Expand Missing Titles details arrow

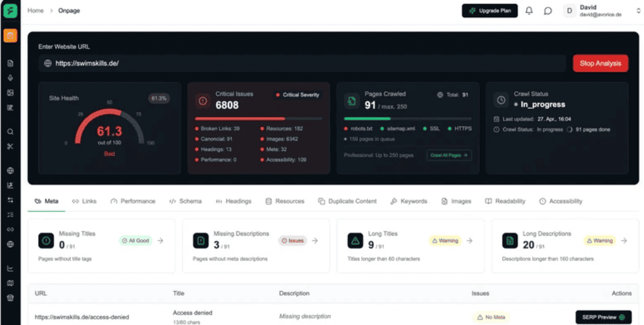pos(160,240)
